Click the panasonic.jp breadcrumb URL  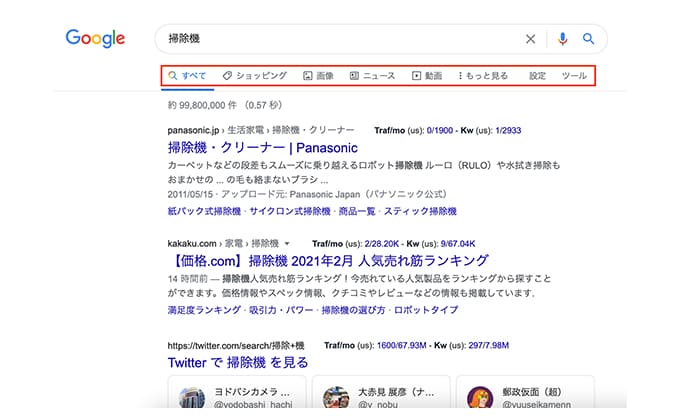tap(261, 130)
